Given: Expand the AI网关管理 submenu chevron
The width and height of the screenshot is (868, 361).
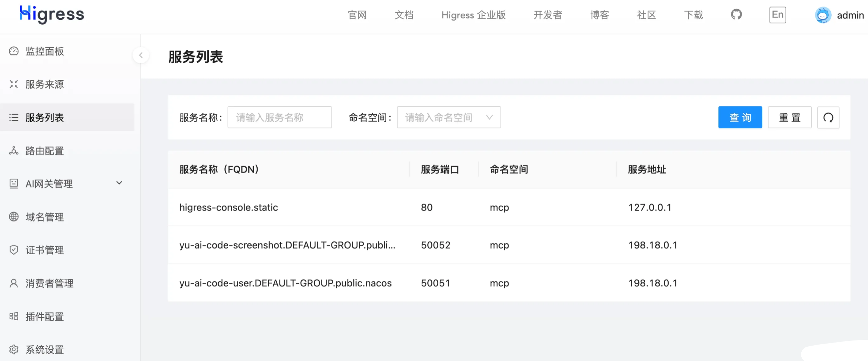Looking at the screenshot, I should tap(119, 183).
